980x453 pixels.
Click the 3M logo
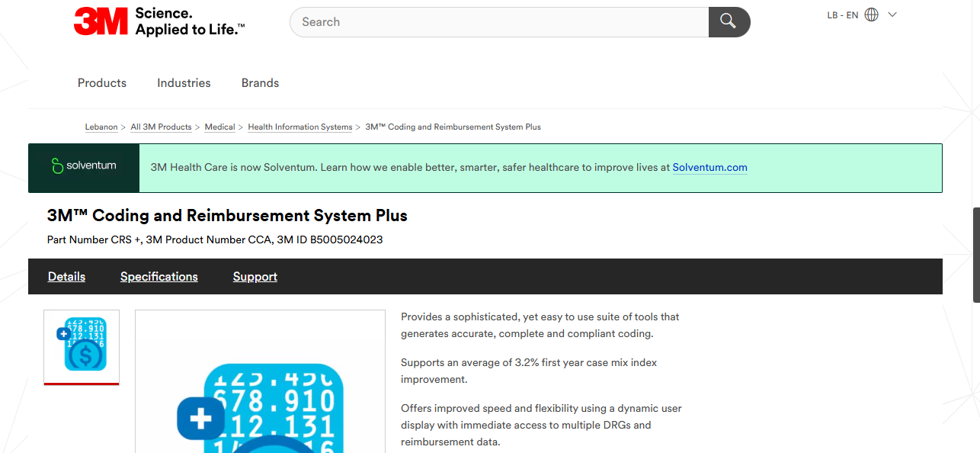[x=101, y=21]
